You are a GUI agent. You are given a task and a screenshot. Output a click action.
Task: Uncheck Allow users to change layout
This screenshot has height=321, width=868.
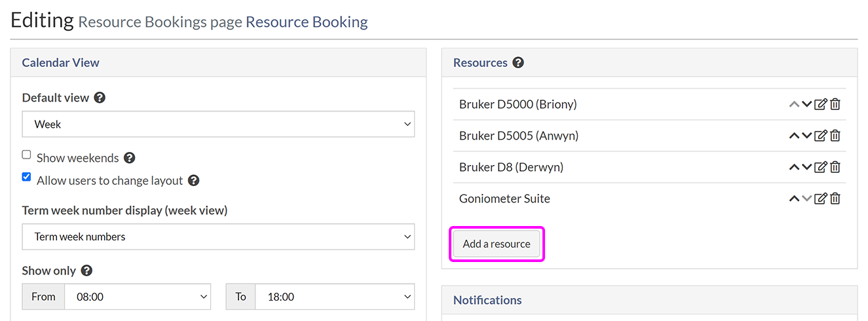[27, 177]
